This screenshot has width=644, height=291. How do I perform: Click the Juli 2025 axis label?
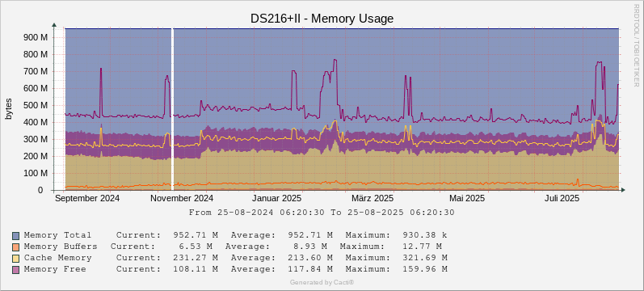[x=562, y=198]
